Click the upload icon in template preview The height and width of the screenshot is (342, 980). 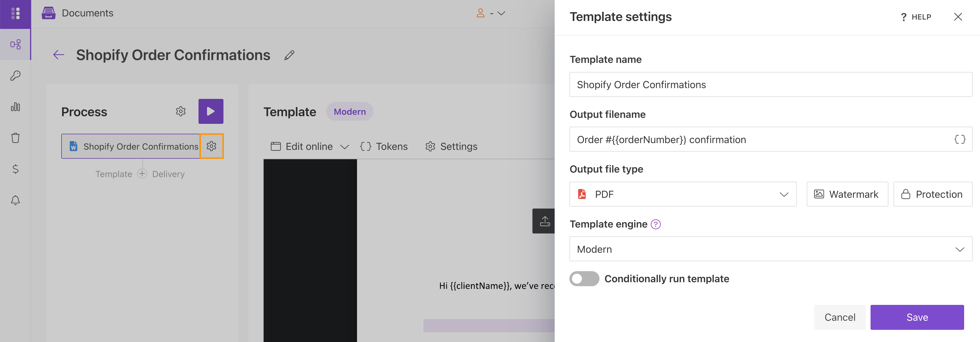[544, 221]
